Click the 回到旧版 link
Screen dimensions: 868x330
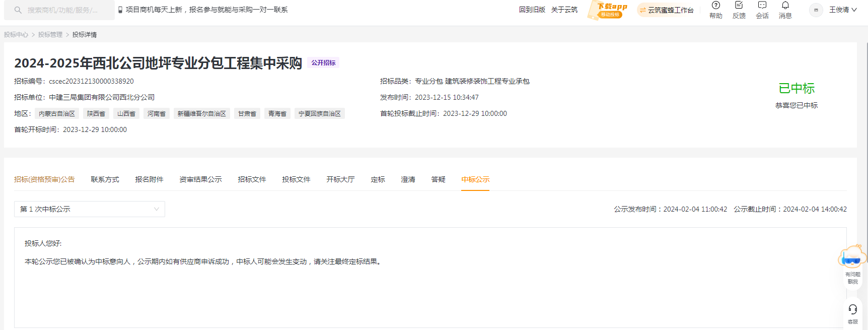click(x=532, y=10)
